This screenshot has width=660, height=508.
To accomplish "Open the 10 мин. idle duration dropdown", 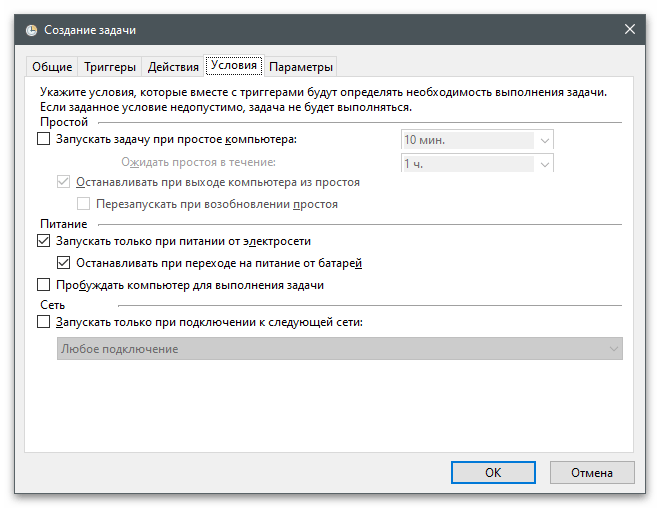I will [477, 140].
